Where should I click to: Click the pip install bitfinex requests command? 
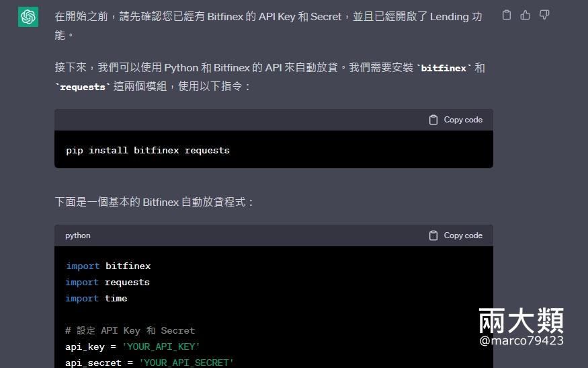pyautogui.click(x=148, y=150)
